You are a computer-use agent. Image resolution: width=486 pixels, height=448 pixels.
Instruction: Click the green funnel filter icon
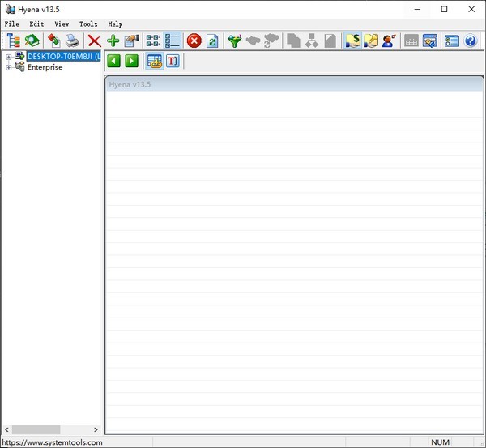(235, 41)
